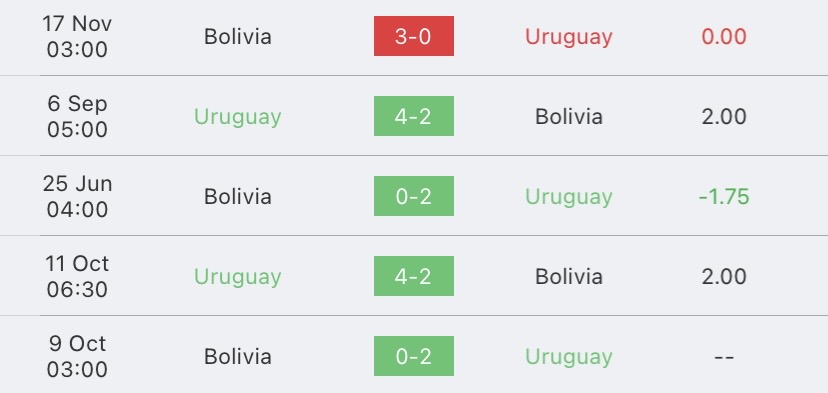Open the 0-2 score badge for 25 Jun

pos(413,196)
